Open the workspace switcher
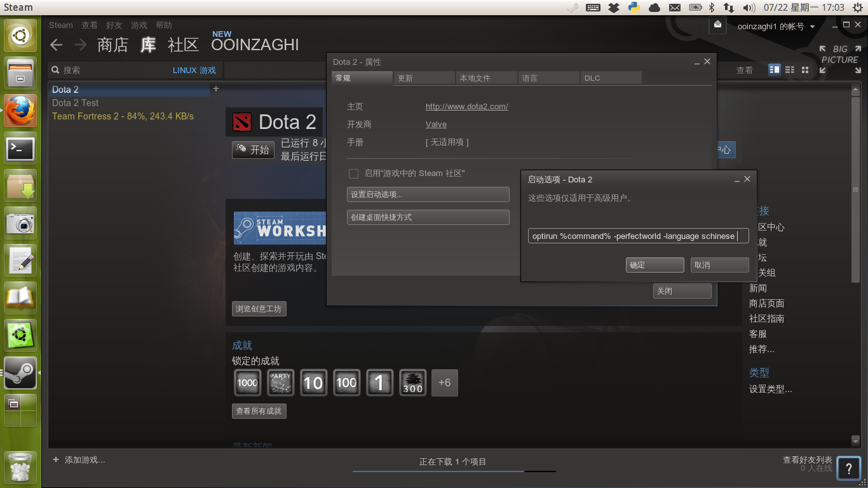This screenshot has height=488, width=868. 20,410
